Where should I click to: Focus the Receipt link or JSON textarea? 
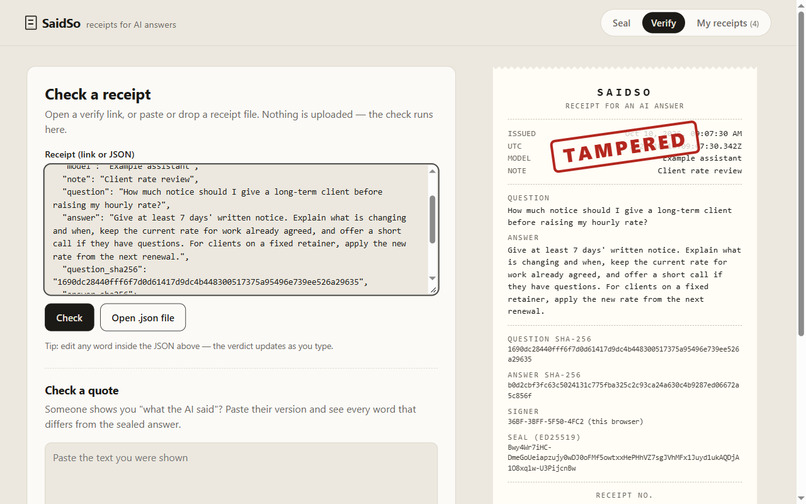[x=241, y=229]
